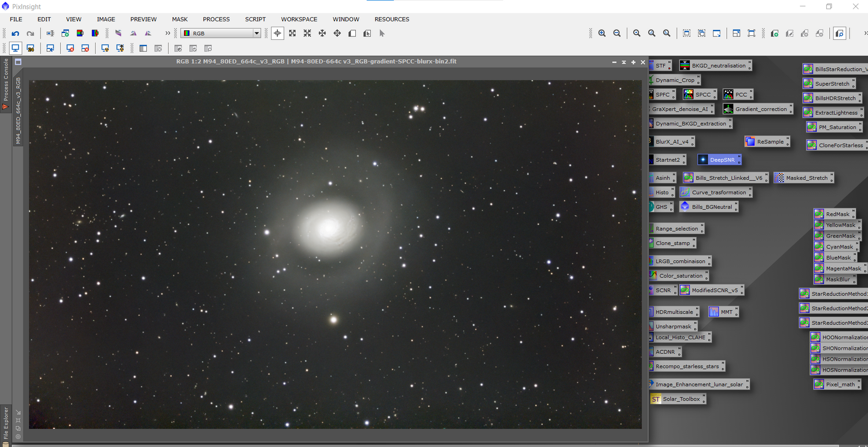
Task: Click the Zoom In magnifier icon
Action: point(602,34)
